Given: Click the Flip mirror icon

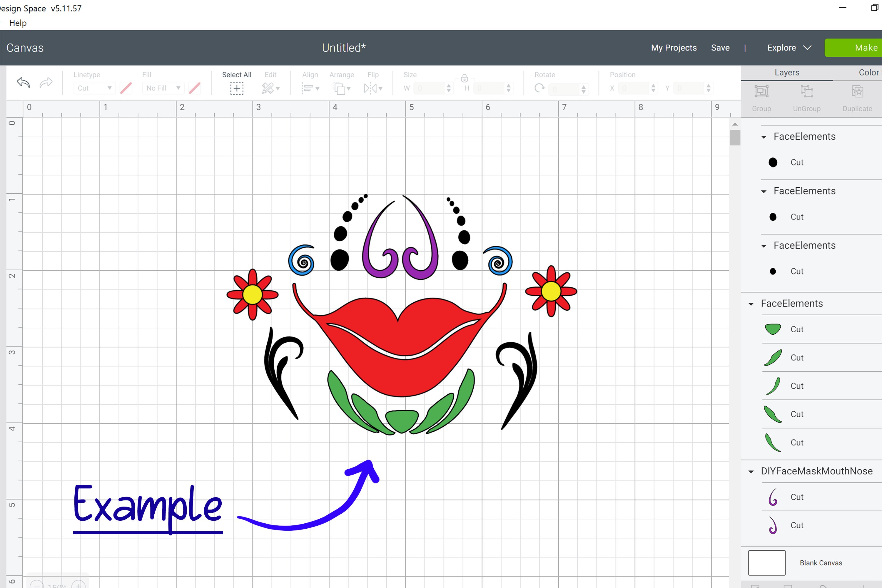Looking at the screenshot, I should point(370,88).
